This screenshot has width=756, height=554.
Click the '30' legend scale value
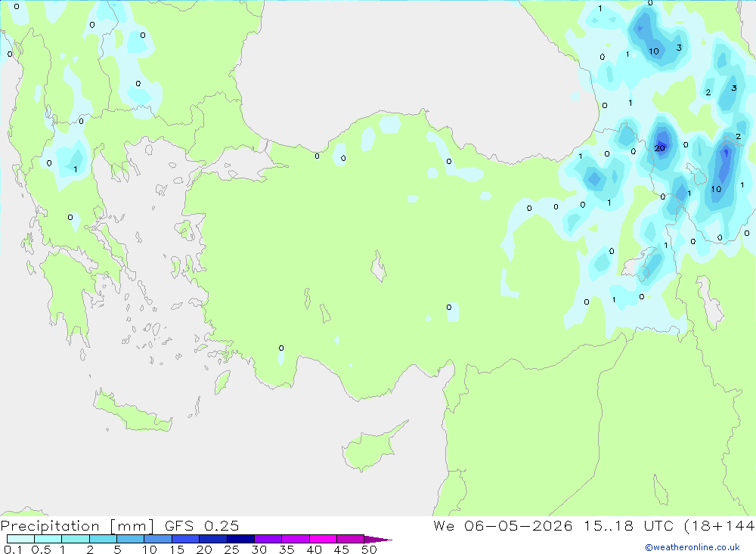coord(259,549)
